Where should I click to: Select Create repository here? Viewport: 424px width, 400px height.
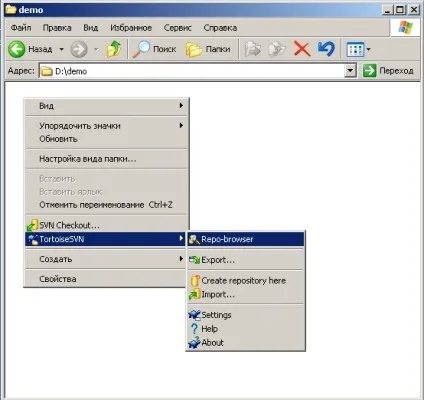246,281
